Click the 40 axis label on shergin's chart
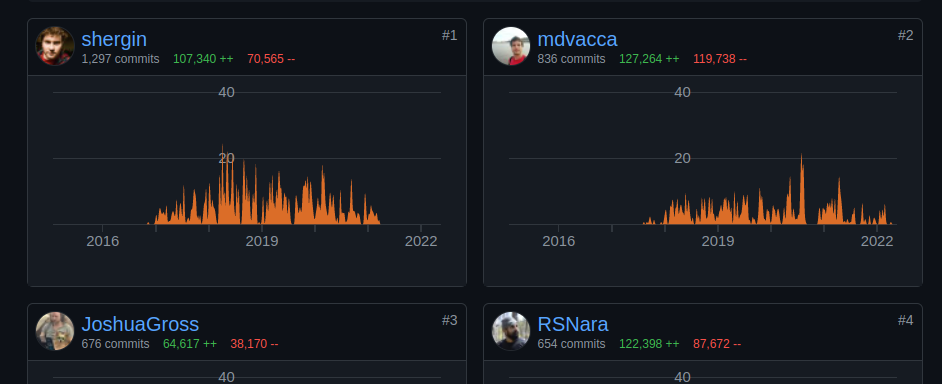This screenshot has height=384, width=942. 226,92
